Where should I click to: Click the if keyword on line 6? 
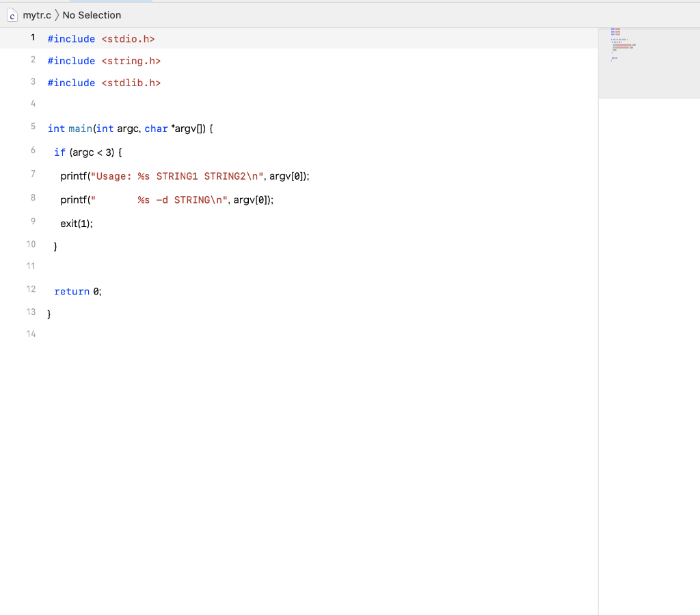[59, 152]
